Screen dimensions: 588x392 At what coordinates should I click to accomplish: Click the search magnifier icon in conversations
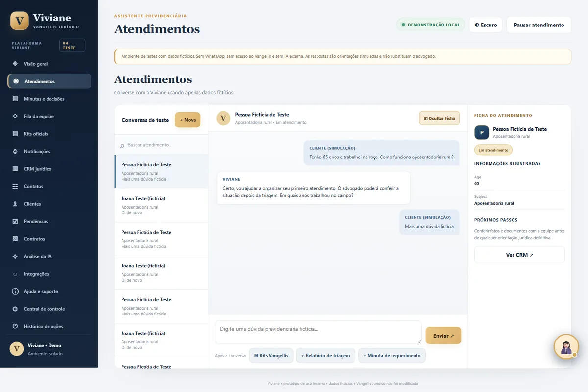click(122, 146)
